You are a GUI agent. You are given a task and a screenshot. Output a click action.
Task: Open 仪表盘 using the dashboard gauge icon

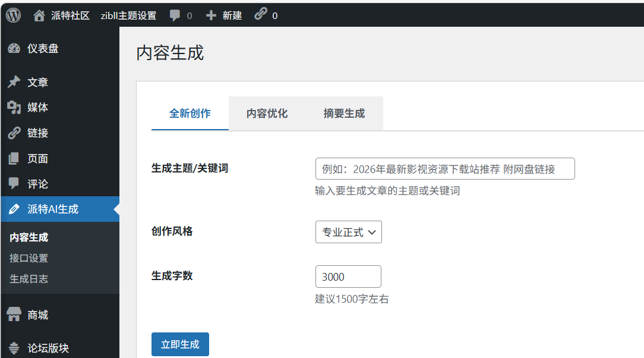coord(14,49)
